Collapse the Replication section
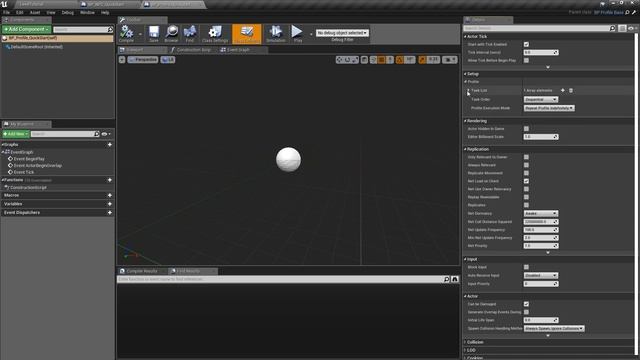This screenshot has height=360, width=640. [x=465, y=149]
